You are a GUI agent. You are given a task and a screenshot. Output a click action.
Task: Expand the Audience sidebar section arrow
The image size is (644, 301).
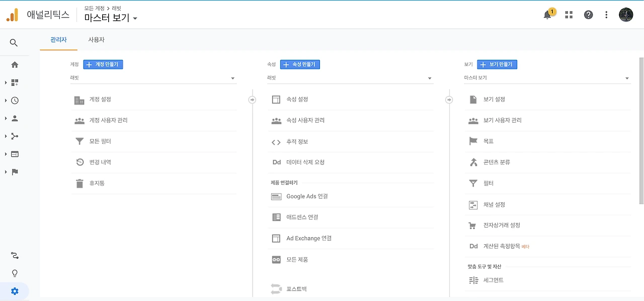coord(6,119)
